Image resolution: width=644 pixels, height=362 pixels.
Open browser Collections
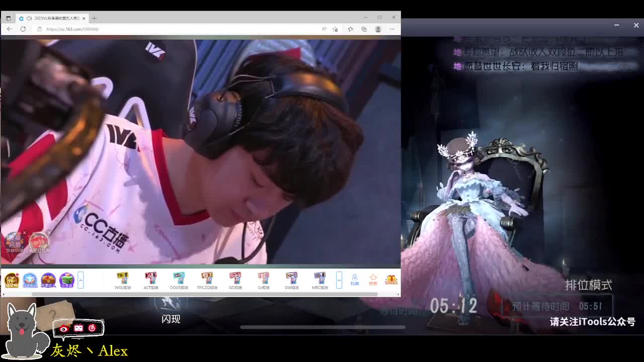(x=364, y=29)
